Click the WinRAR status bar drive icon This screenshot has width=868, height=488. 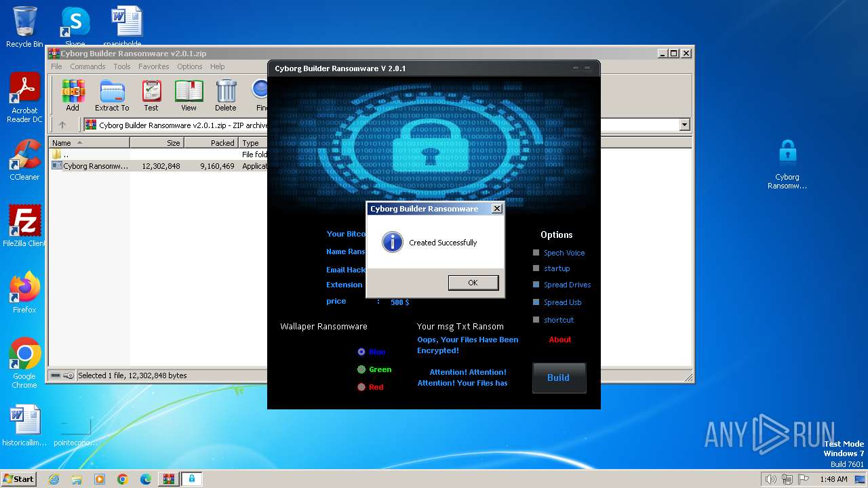[56, 375]
